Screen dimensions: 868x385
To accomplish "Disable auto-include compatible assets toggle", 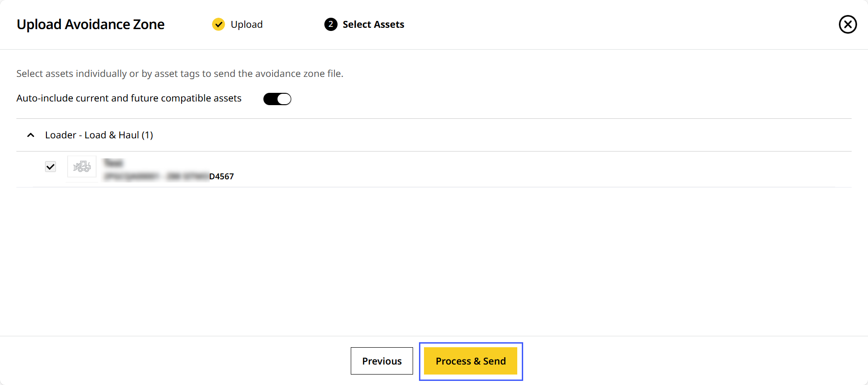I will [277, 99].
